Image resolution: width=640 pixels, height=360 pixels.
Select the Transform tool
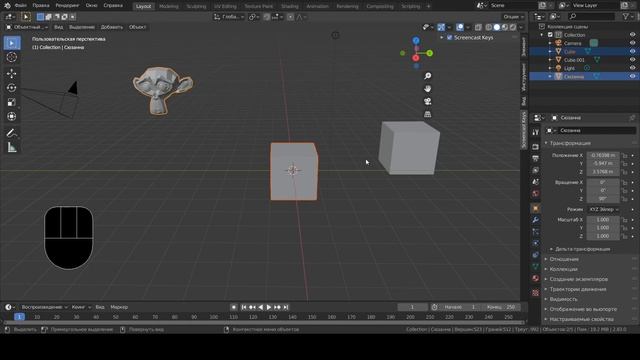[x=12, y=116]
